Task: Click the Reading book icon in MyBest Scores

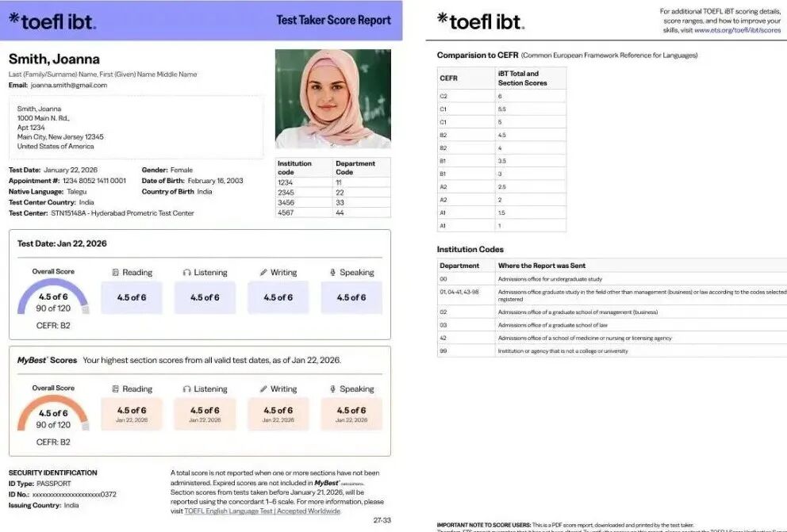Action: pyautogui.click(x=116, y=388)
